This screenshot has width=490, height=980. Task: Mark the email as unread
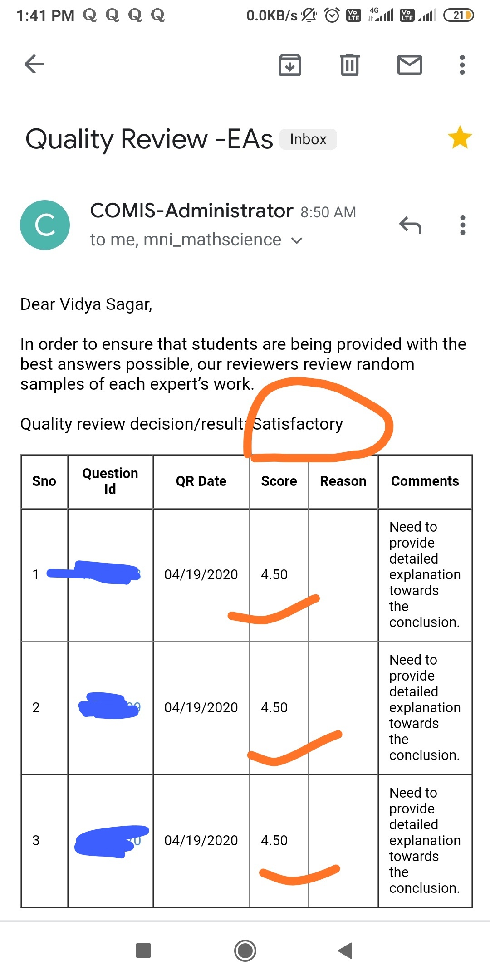409,64
